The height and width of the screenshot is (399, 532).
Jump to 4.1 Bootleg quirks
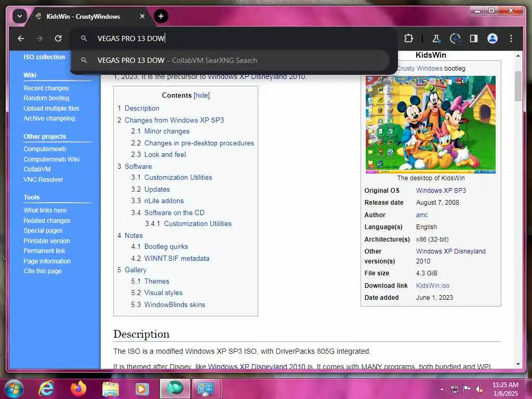click(x=166, y=247)
